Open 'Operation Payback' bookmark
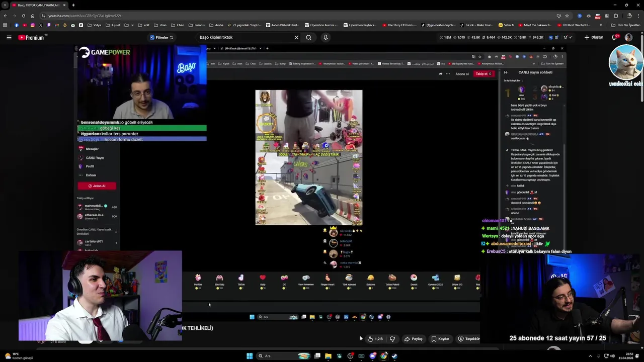644x362 pixels. (x=359, y=25)
